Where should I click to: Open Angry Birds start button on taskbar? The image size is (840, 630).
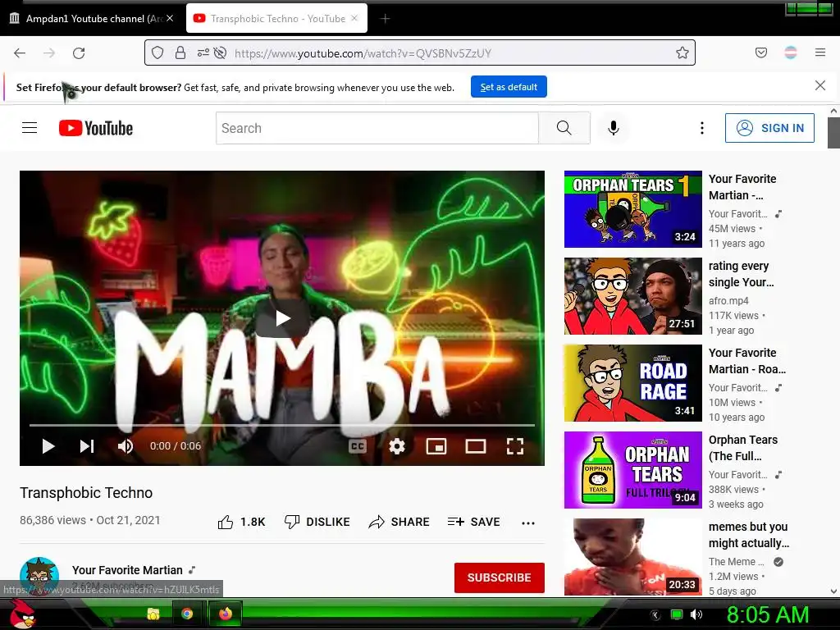click(x=22, y=614)
